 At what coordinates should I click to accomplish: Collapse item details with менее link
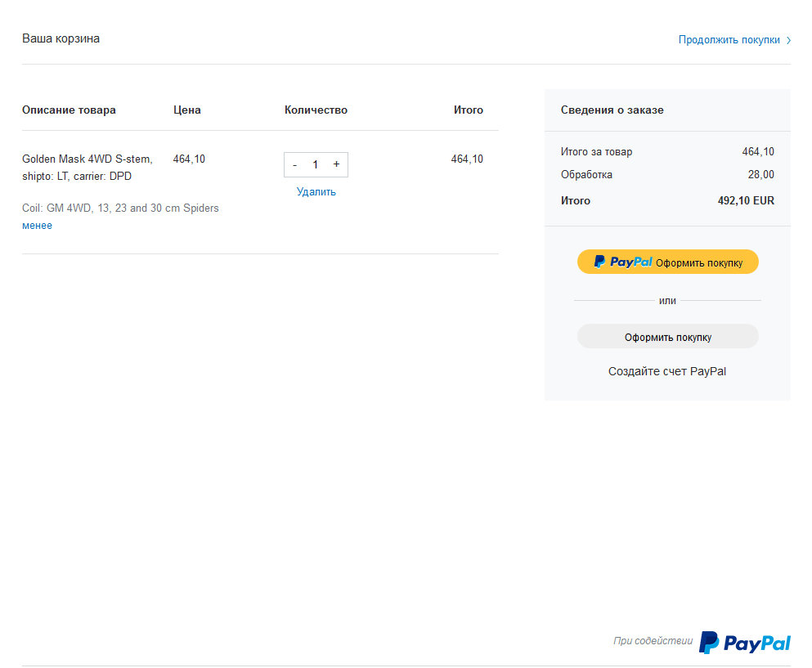pos(37,226)
